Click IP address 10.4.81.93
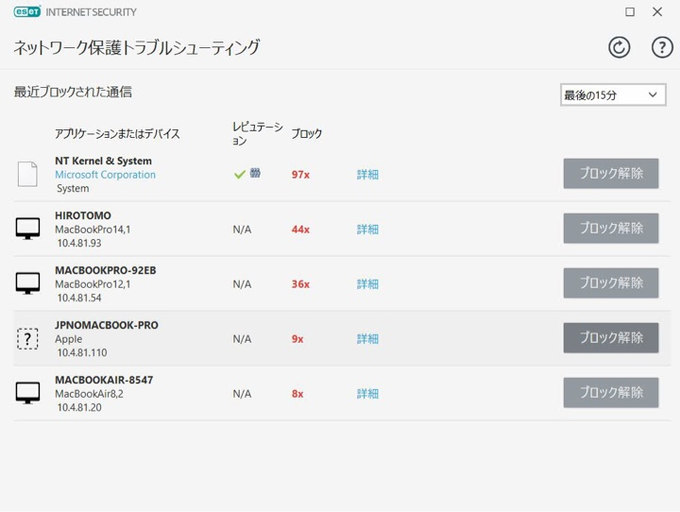This screenshot has height=512, width=680. (79, 243)
